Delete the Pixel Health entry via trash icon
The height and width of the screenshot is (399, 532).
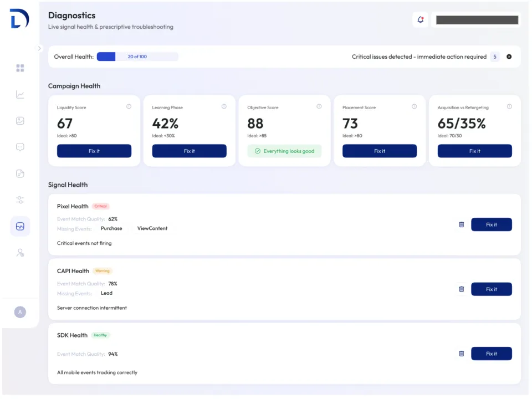point(462,224)
